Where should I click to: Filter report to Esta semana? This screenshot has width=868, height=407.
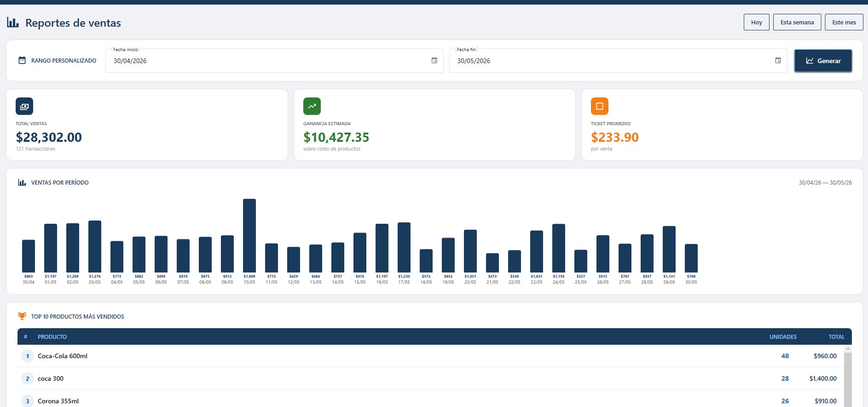tap(797, 22)
